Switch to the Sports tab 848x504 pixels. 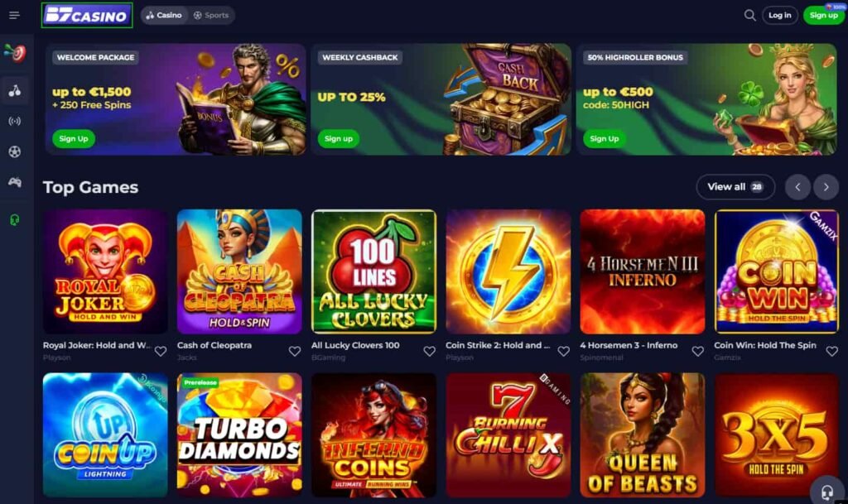[x=211, y=15]
